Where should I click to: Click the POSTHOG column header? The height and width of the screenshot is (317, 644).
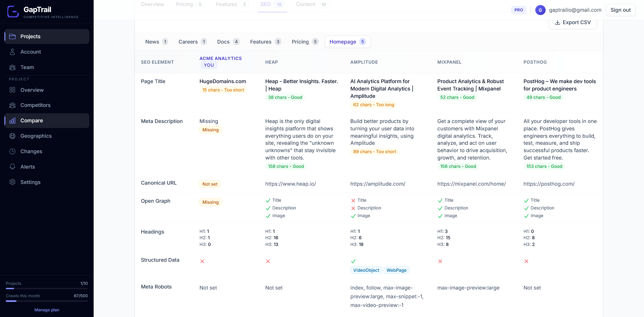pyautogui.click(x=535, y=62)
